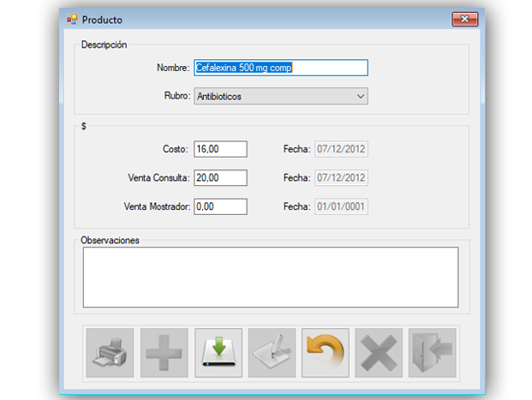Click the printer icon button

[110, 353]
